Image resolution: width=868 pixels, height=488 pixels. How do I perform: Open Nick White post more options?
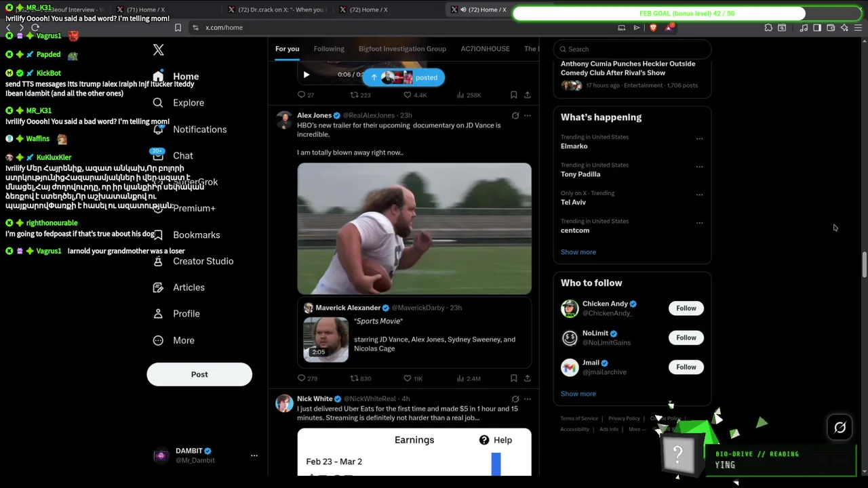(527, 399)
